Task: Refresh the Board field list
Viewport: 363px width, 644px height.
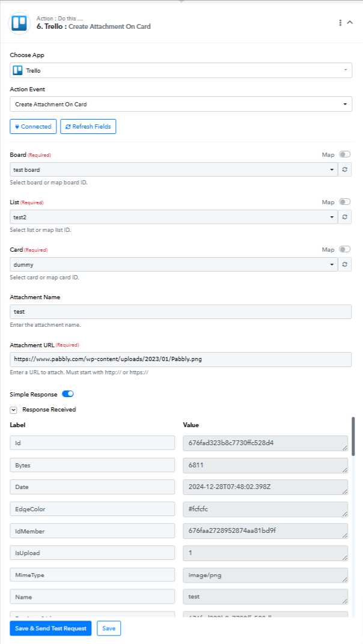Action: pyautogui.click(x=345, y=169)
